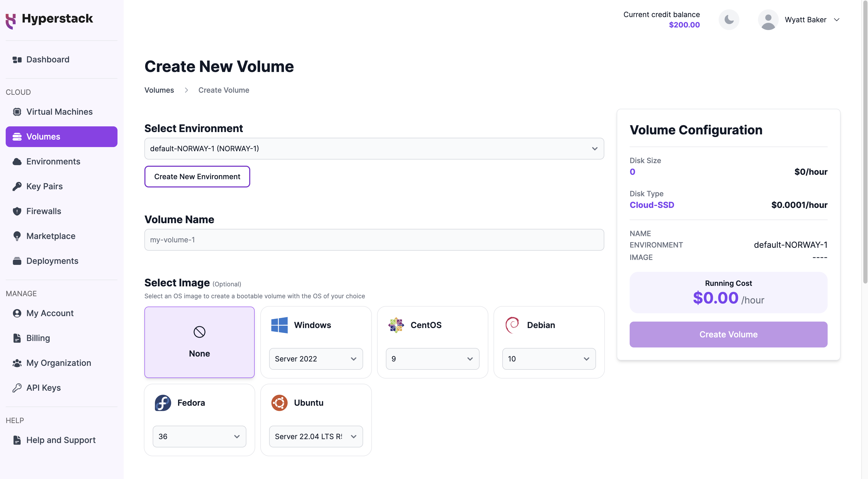Click the Deployments box icon
The width and height of the screenshot is (868, 479).
click(x=17, y=261)
